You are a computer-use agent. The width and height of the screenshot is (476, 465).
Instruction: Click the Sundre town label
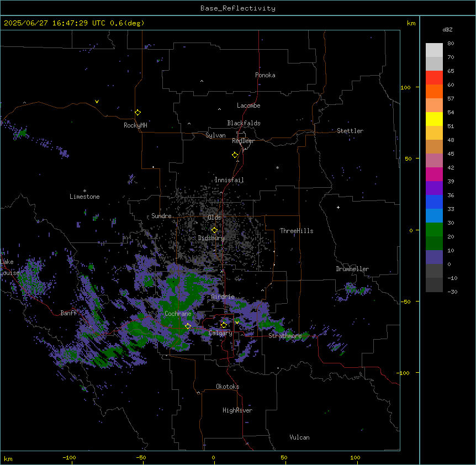pos(161,216)
